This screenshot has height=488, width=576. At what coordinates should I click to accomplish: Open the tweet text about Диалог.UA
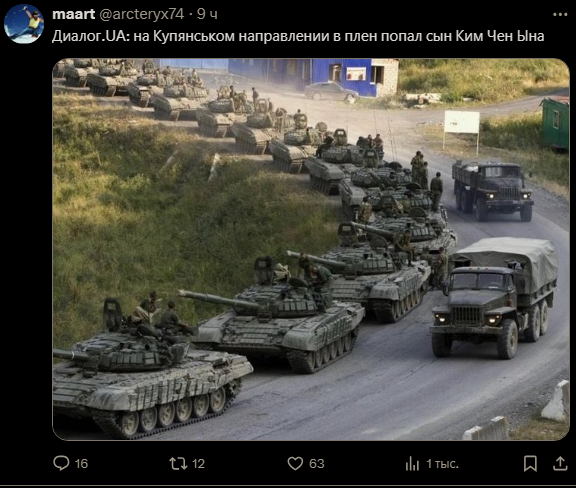[x=298, y=36]
